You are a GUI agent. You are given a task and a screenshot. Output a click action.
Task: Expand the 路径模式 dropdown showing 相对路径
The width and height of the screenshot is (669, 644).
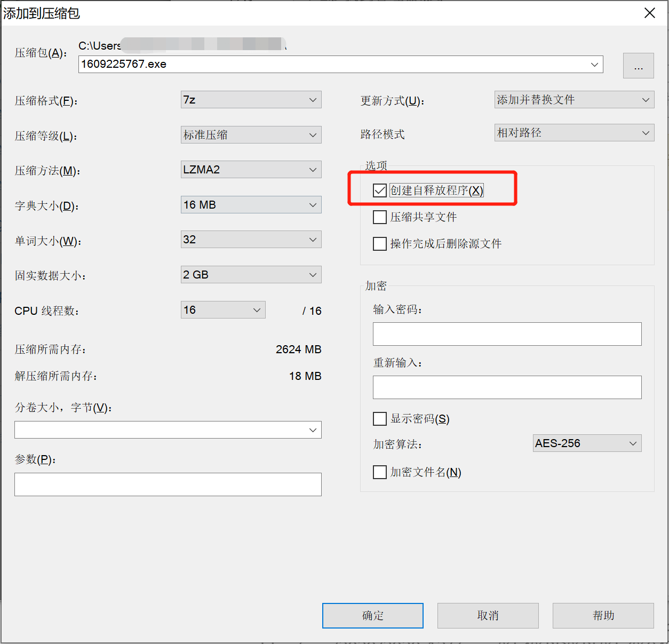(574, 133)
